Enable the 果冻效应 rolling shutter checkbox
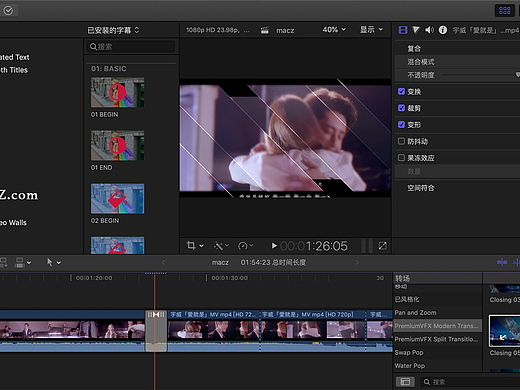Screen dimensions: 520x390 [401, 158]
